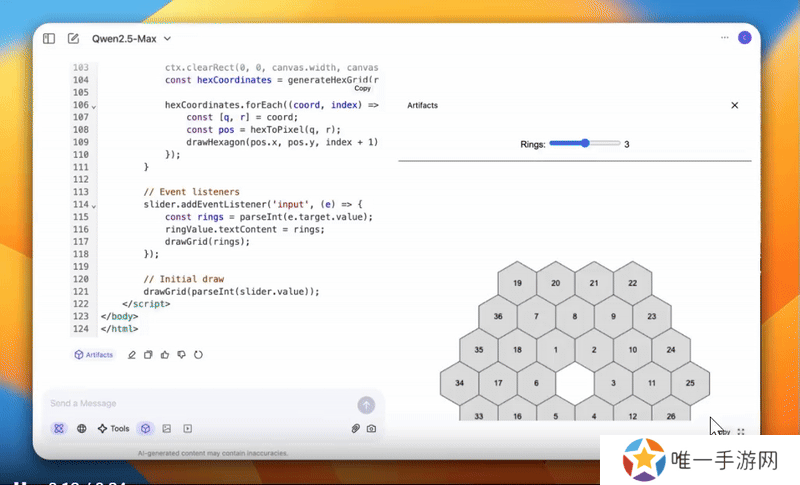The width and height of the screenshot is (800, 485).
Task: Click the send arrow button
Action: point(366,405)
